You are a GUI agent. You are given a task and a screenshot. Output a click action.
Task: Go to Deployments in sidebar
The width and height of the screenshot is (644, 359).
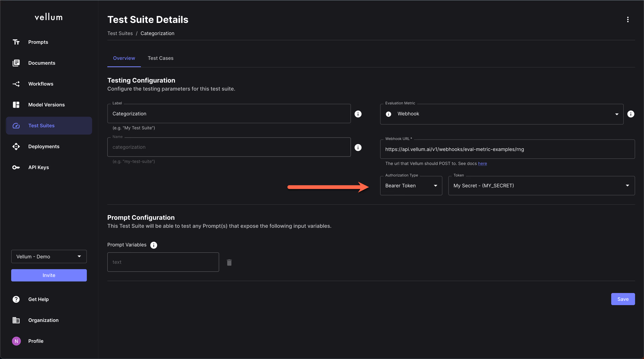click(44, 147)
